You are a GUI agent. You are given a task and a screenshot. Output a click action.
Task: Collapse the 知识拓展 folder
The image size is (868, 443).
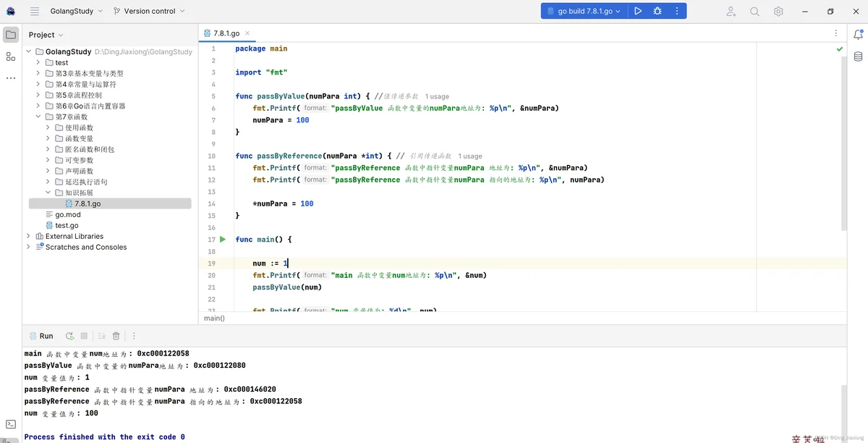(x=48, y=193)
